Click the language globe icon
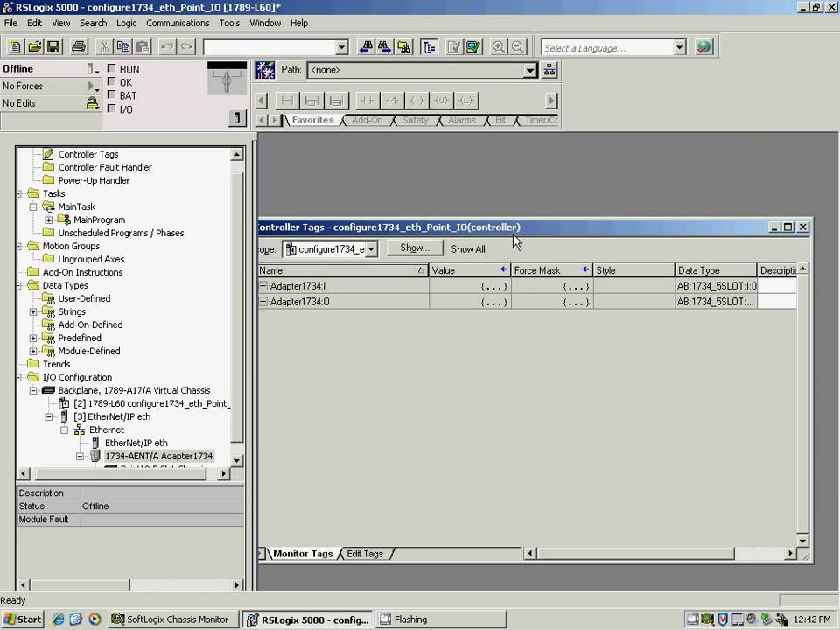The height and width of the screenshot is (630, 840). (x=703, y=47)
